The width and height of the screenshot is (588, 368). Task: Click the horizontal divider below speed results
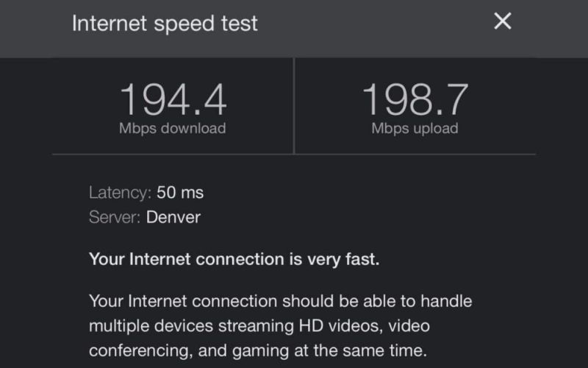(294, 155)
